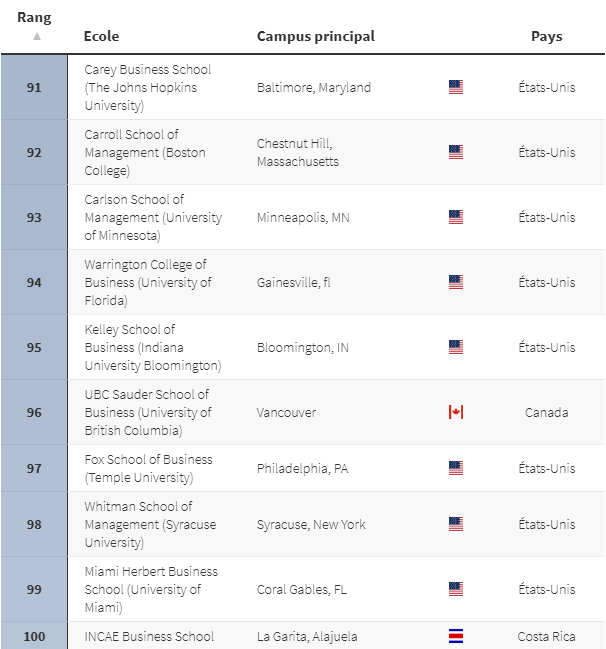Image resolution: width=606 pixels, height=649 pixels.
Task: Click US flag in Kelley School row
Action: click(x=456, y=347)
